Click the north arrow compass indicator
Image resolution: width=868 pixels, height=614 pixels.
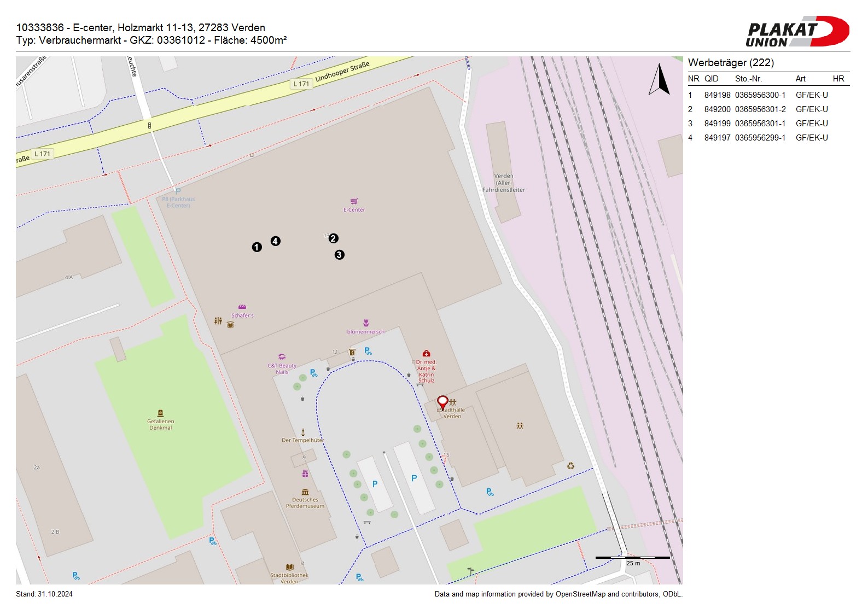click(659, 80)
